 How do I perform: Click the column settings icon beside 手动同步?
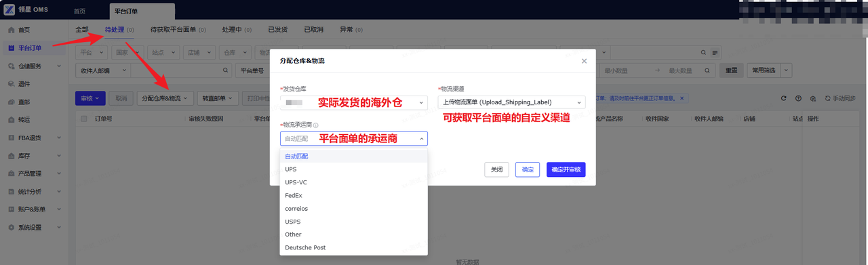(x=813, y=98)
